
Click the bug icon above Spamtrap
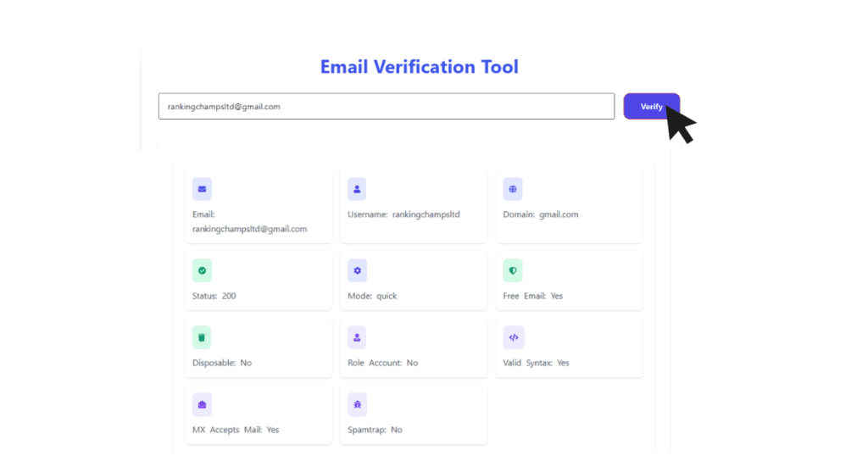(x=357, y=404)
